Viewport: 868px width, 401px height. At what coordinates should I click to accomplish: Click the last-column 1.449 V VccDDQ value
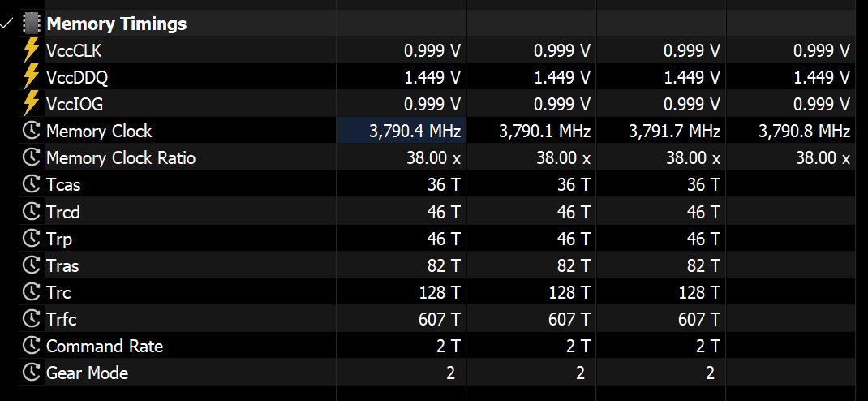click(822, 78)
